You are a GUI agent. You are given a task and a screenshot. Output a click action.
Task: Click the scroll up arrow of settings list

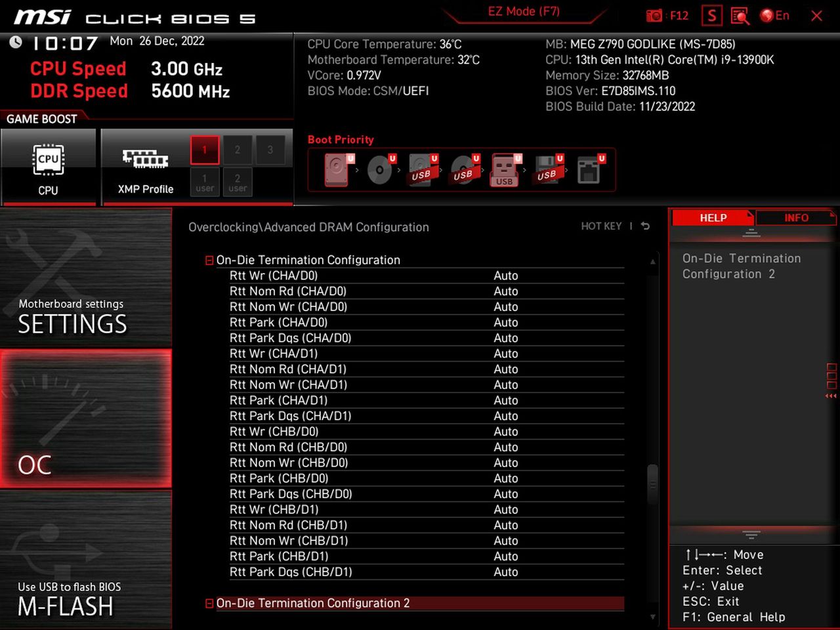[x=652, y=261]
